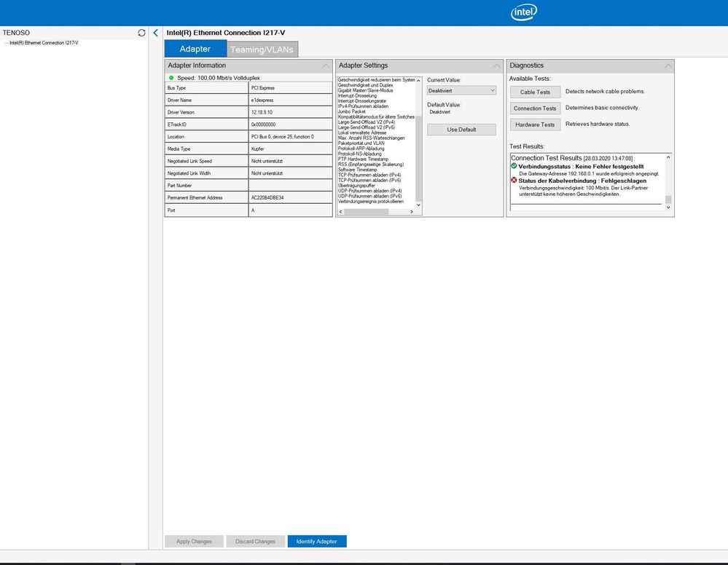Screen dimensions: 728x565
Task: Select 'UDP-Prüfsummen abladen (IPv4)' setting
Action: [x=370, y=191]
